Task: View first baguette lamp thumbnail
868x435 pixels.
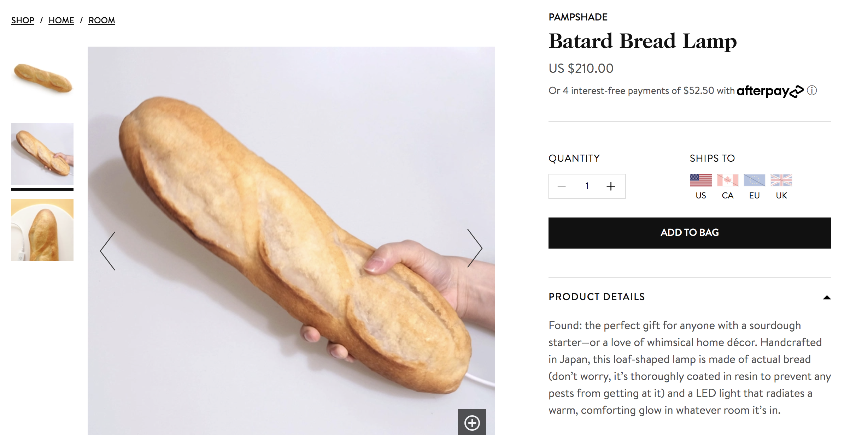Action: click(x=42, y=78)
